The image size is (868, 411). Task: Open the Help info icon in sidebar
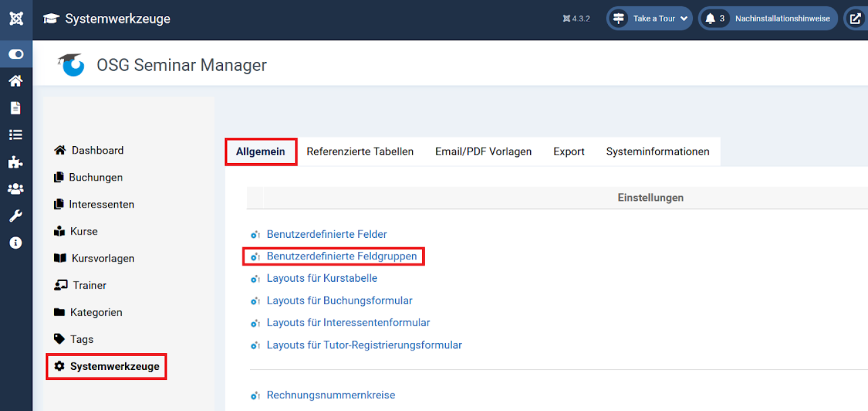pyautogui.click(x=16, y=243)
